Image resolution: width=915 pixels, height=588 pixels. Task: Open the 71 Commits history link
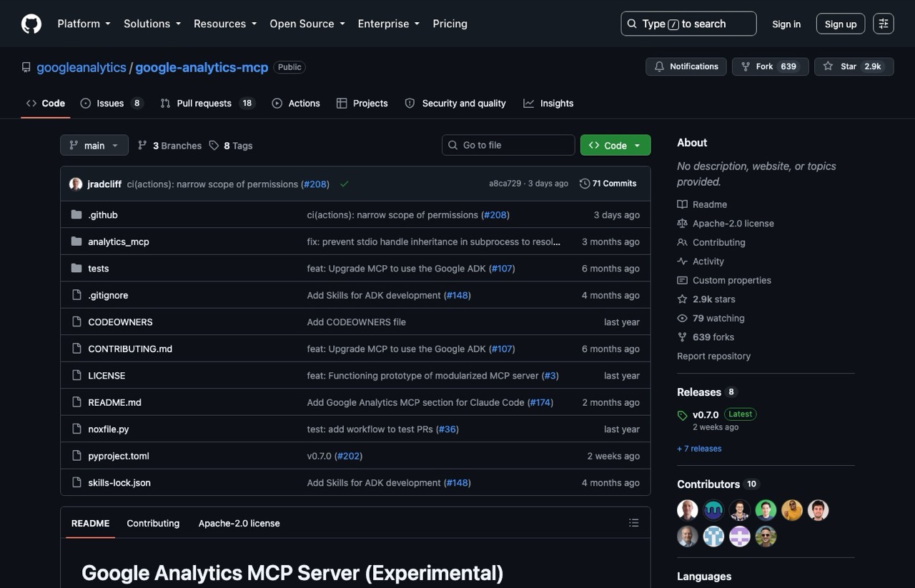click(x=608, y=184)
